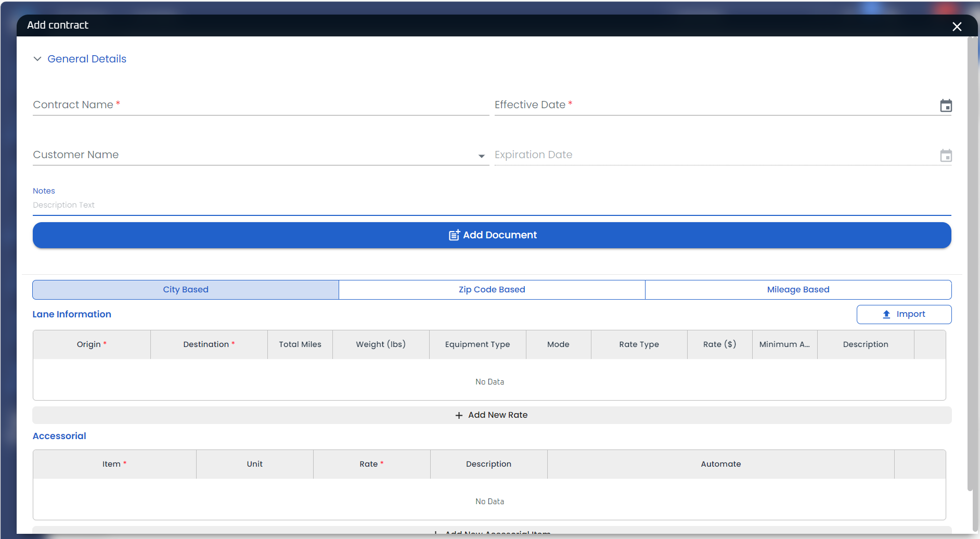The height and width of the screenshot is (539, 980).
Task: Click the Rate Type column header
Action: click(x=639, y=344)
